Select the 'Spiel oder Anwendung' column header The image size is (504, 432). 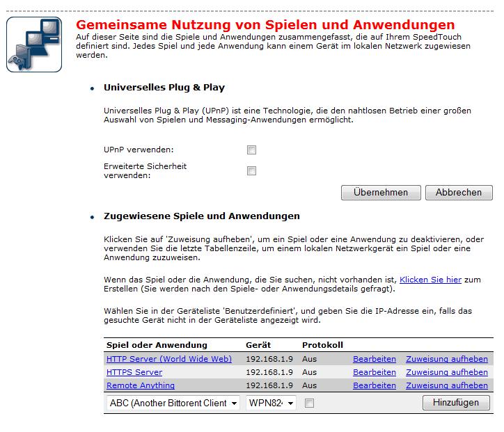point(157,345)
